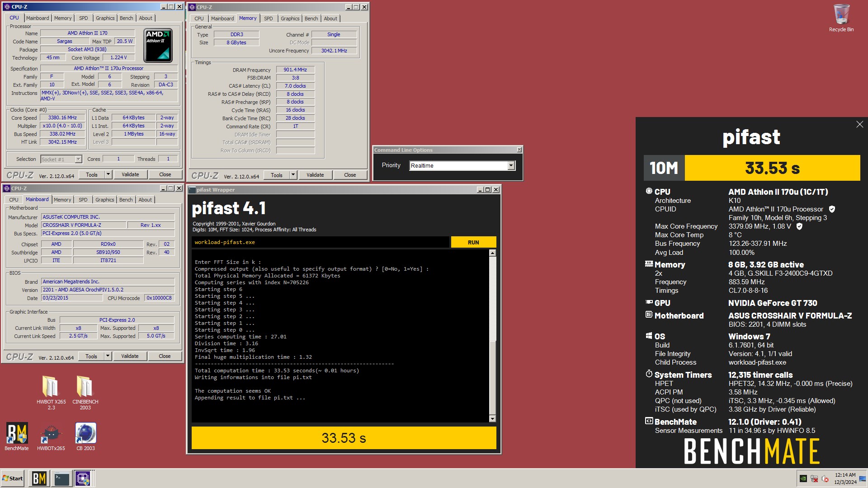
Task: Select the HWBOT X265 2.3 folder
Action: point(51,392)
